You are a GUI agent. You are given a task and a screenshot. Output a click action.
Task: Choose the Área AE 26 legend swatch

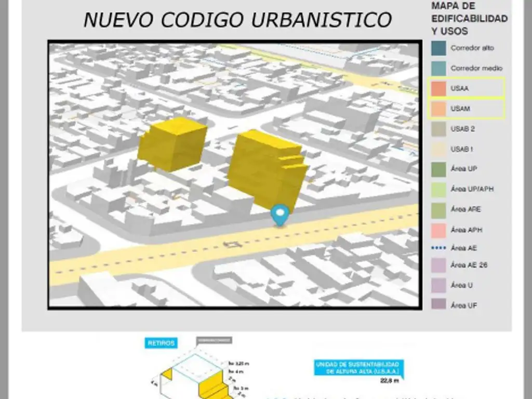coord(438,265)
